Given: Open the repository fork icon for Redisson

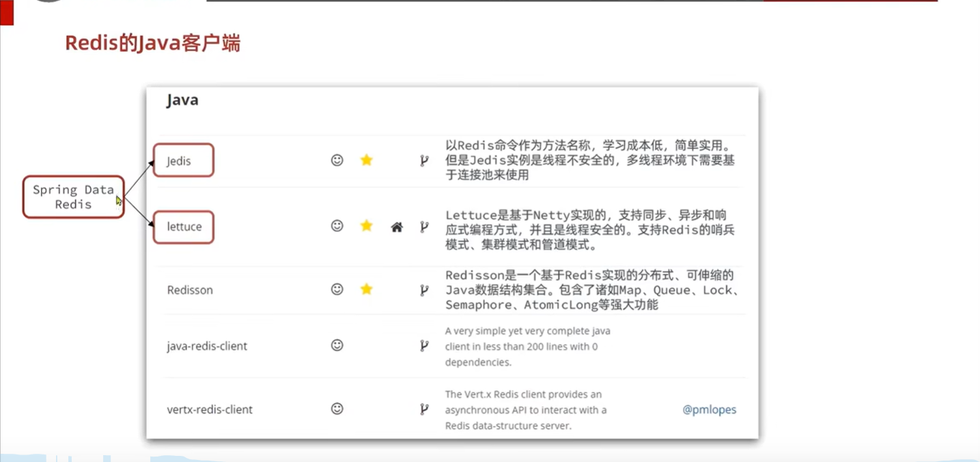Looking at the screenshot, I should [424, 290].
